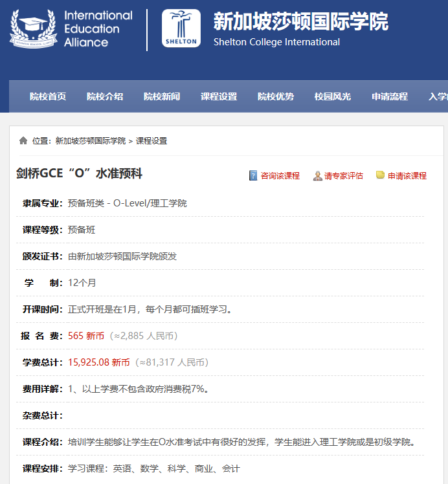Click the 申请该课程 link
This screenshot has height=484, width=448.
pyautogui.click(x=407, y=176)
